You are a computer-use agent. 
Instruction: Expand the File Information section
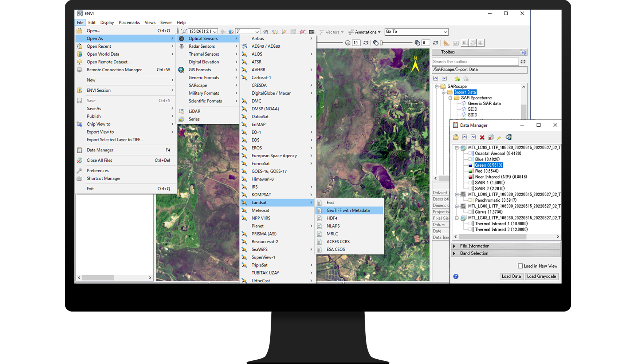pyautogui.click(x=454, y=246)
